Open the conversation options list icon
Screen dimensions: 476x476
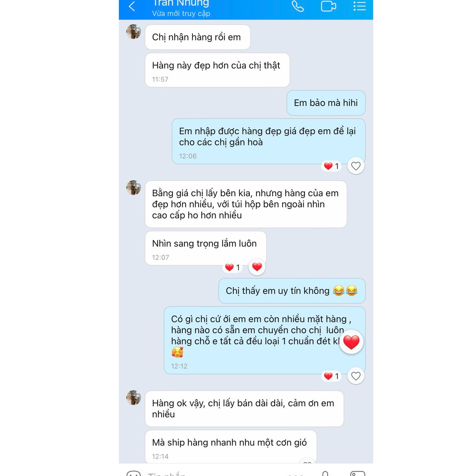(359, 7)
